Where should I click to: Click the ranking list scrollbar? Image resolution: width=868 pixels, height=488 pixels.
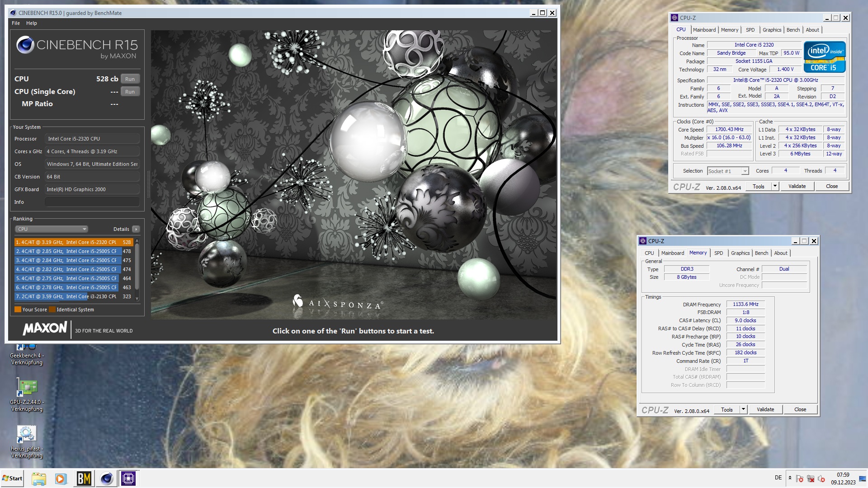pyautogui.click(x=137, y=269)
